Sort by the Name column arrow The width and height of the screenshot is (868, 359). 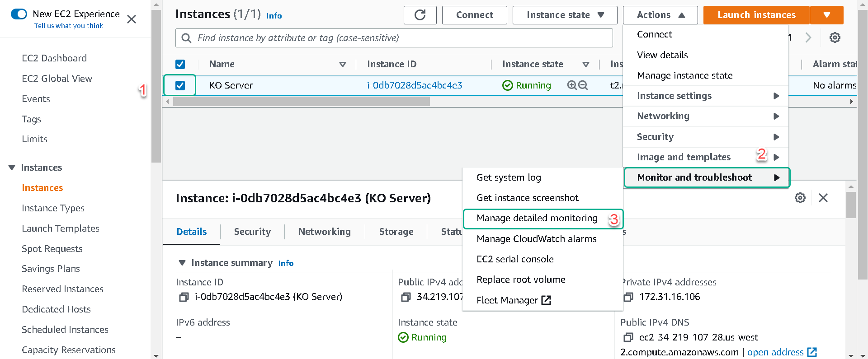coord(343,65)
